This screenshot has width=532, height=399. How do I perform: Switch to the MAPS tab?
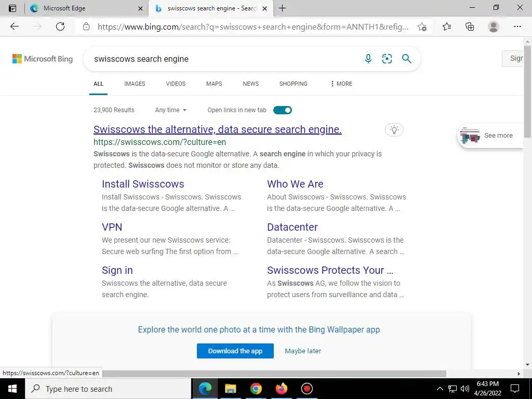(214, 84)
